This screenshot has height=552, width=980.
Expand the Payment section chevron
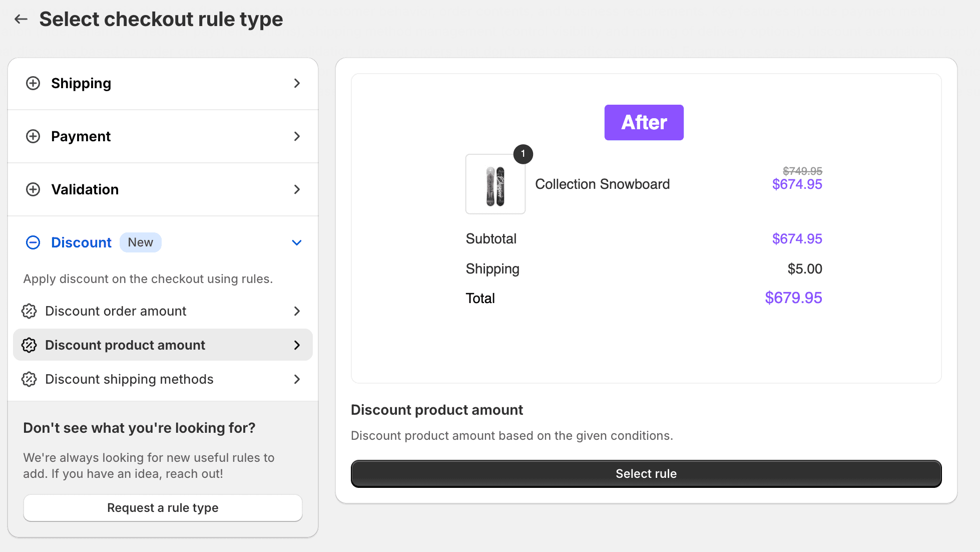coord(297,136)
